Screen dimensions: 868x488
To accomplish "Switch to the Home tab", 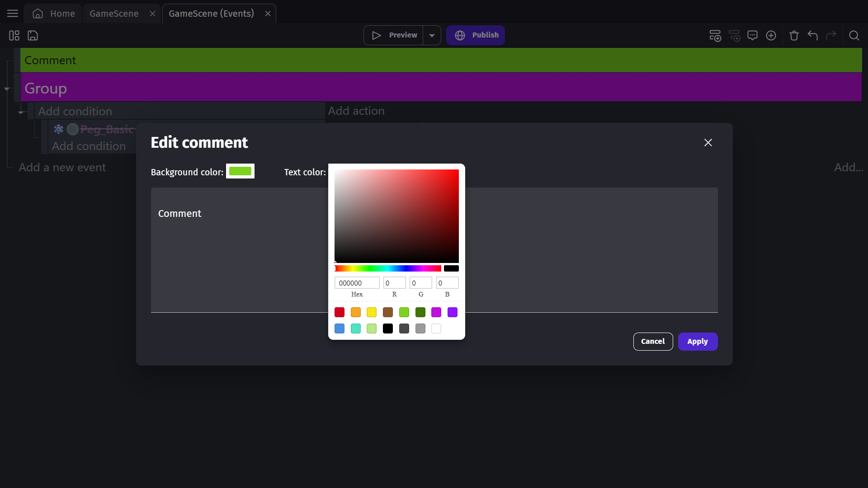I will pyautogui.click(x=53, y=14).
